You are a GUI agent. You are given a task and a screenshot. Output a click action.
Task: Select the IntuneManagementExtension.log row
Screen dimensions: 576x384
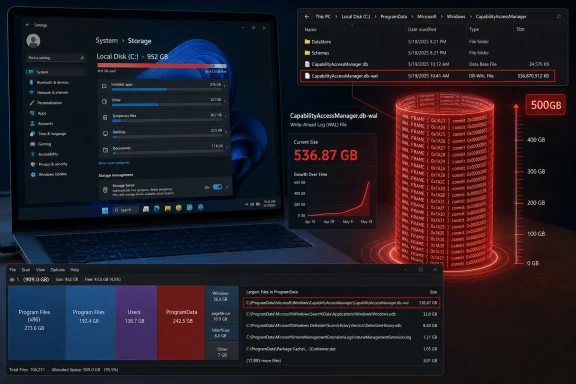[341, 337]
